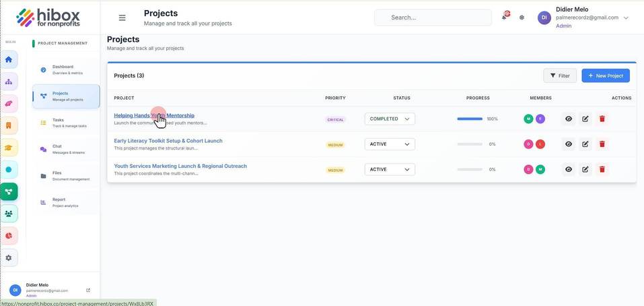Viewport: 644px width, 306px height.
Task: Open the orange building sidebar icon
Action: pos(9,125)
